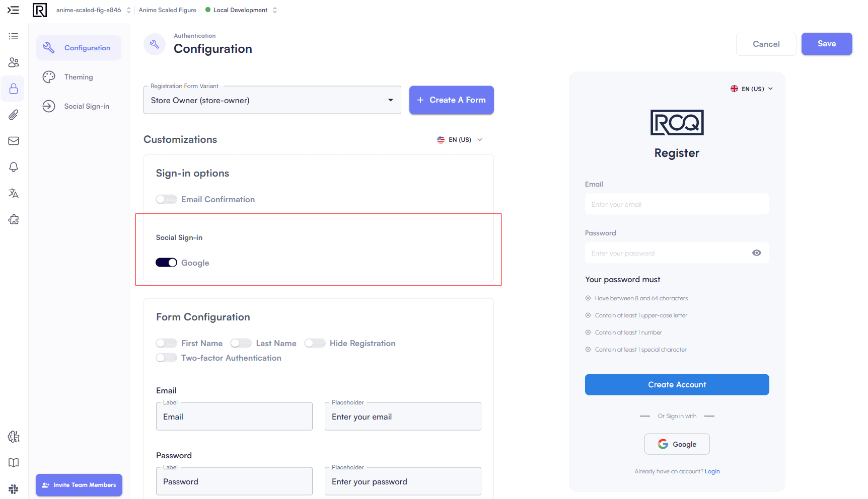The width and height of the screenshot is (868, 499).
Task: Open the EN (US) language dropdown in Customizations
Action: pyautogui.click(x=459, y=139)
